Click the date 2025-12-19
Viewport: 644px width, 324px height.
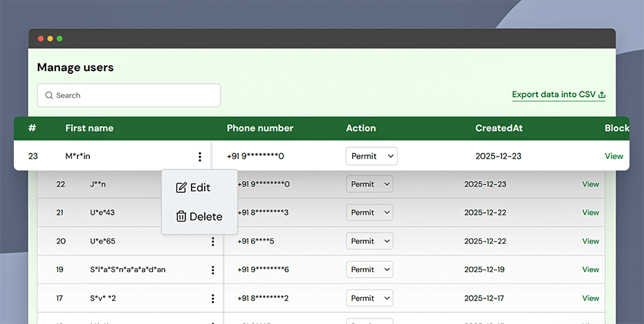coord(484,269)
